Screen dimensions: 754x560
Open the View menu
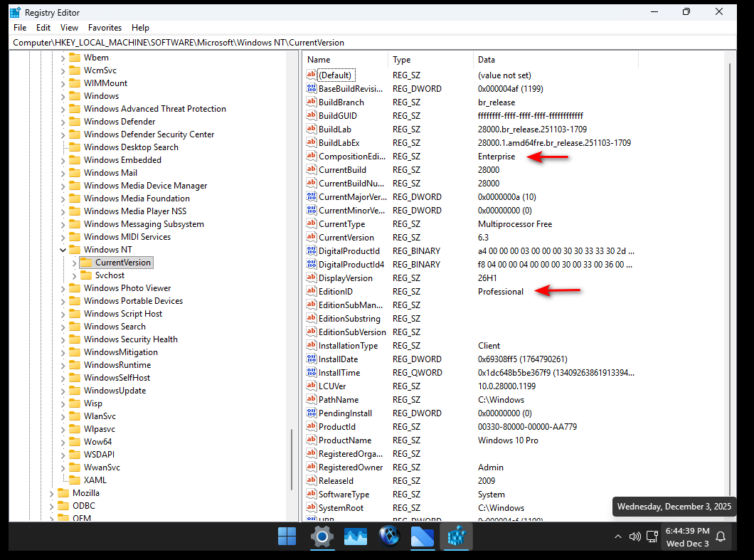[x=69, y=28]
